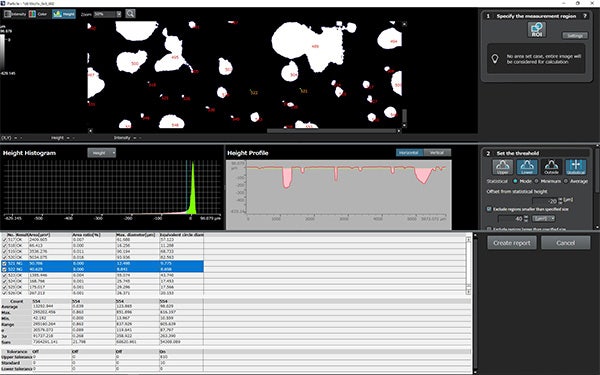Select the Horizontal profile tab
Image resolution: width=600 pixels, height=375 pixels.
pos(410,153)
